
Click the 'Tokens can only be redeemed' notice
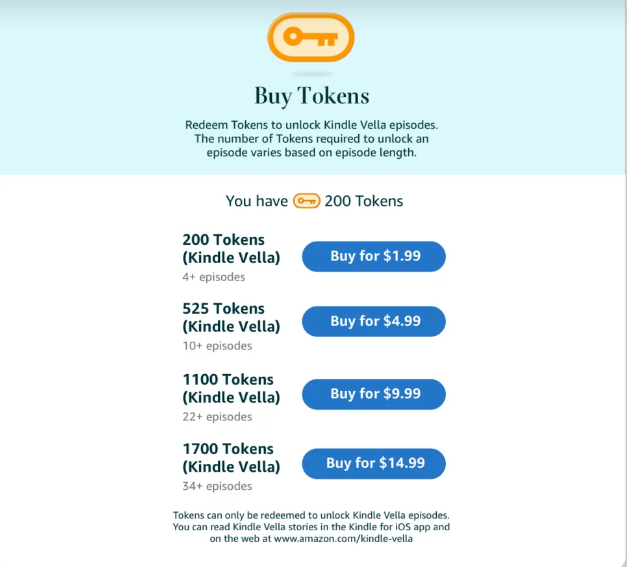(x=311, y=515)
